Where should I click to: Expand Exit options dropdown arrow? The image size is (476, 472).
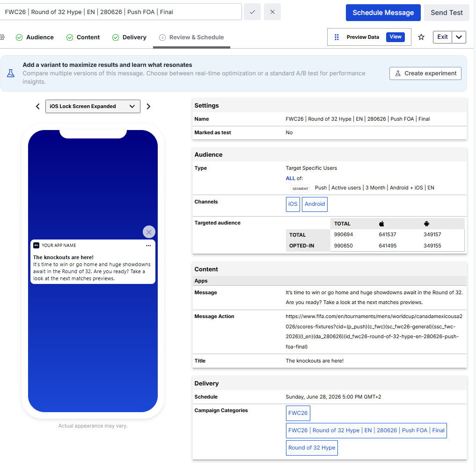tap(459, 37)
